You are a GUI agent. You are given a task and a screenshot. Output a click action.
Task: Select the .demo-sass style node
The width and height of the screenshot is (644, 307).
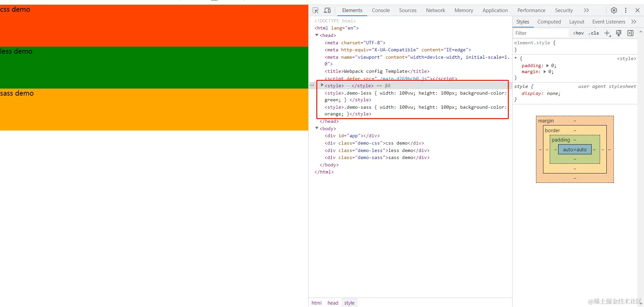(416, 110)
